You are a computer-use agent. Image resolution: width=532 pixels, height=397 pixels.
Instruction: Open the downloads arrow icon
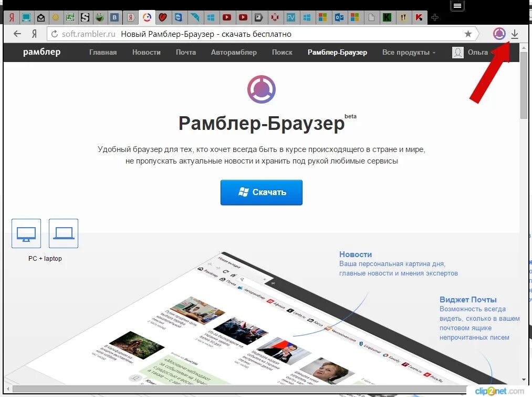[x=515, y=34]
